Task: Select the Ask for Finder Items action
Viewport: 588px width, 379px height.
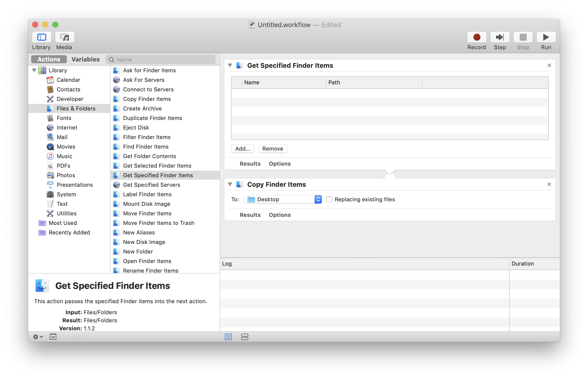Action: coord(165,70)
